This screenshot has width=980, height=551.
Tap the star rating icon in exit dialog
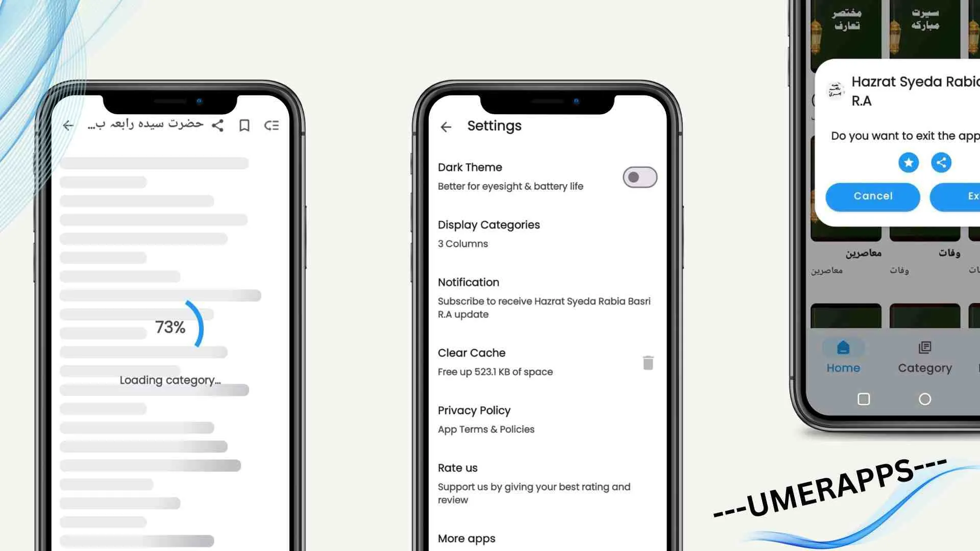(909, 162)
